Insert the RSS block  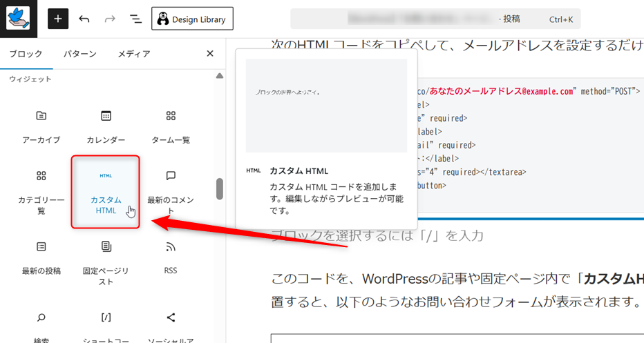[x=171, y=257]
